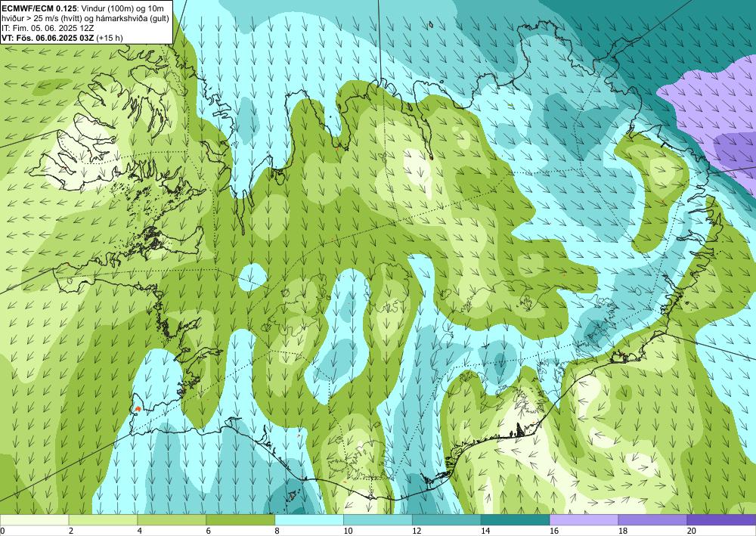Click the 'IT: Fim. 05. 06. 2025 12Z' initial time line
This screenshot has height=536, width=756.
tap(48, 28)
